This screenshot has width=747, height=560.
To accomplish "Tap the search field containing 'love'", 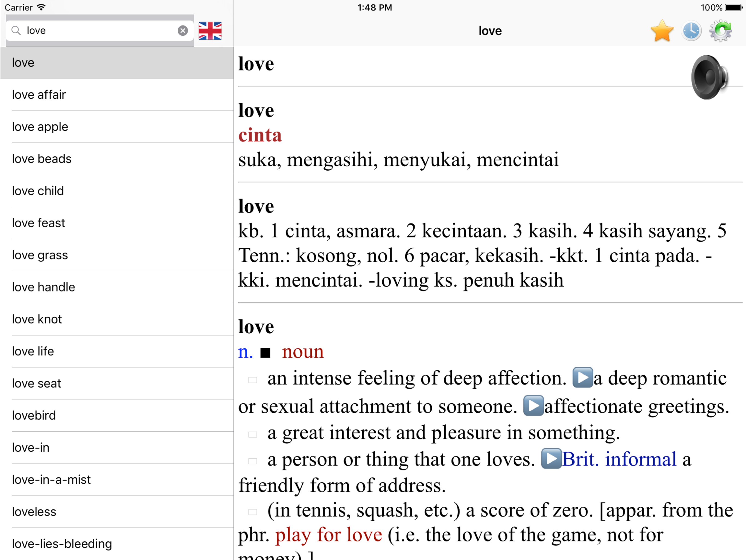I will (98, 31).
